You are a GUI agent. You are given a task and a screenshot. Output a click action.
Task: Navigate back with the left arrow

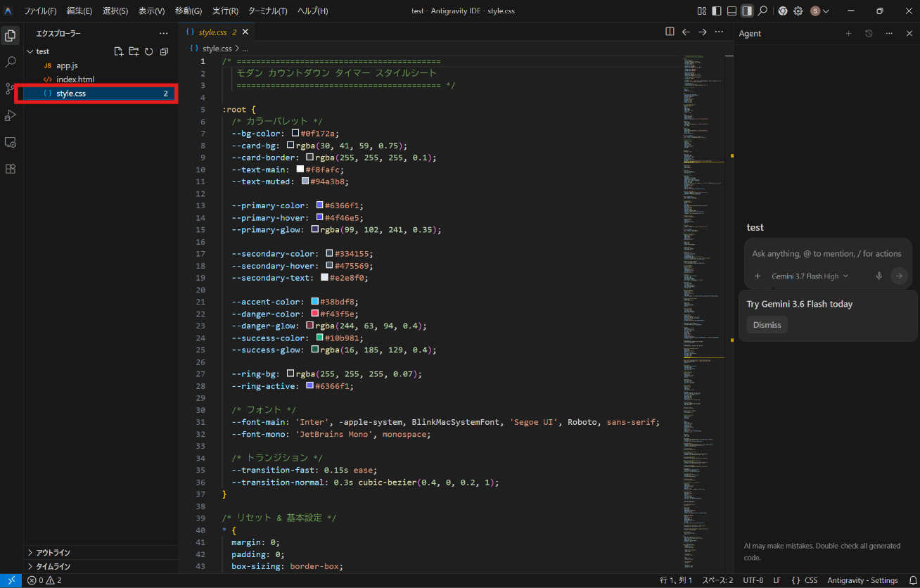click(x=686, y=32)
